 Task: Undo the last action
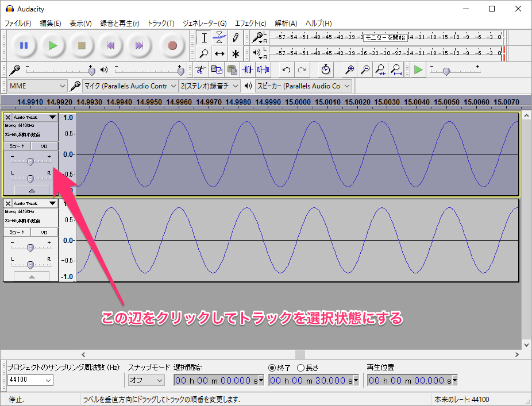(x=286, y=70)
